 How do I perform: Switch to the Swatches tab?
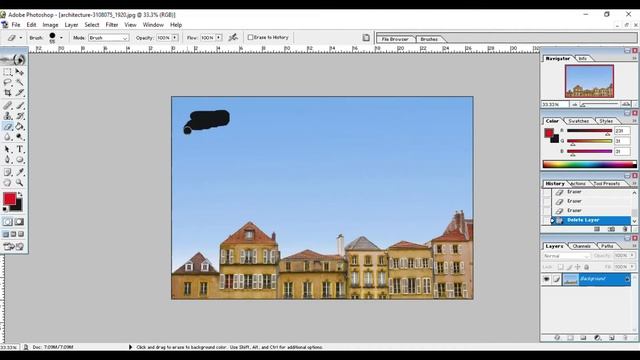[x=578, y=121]
